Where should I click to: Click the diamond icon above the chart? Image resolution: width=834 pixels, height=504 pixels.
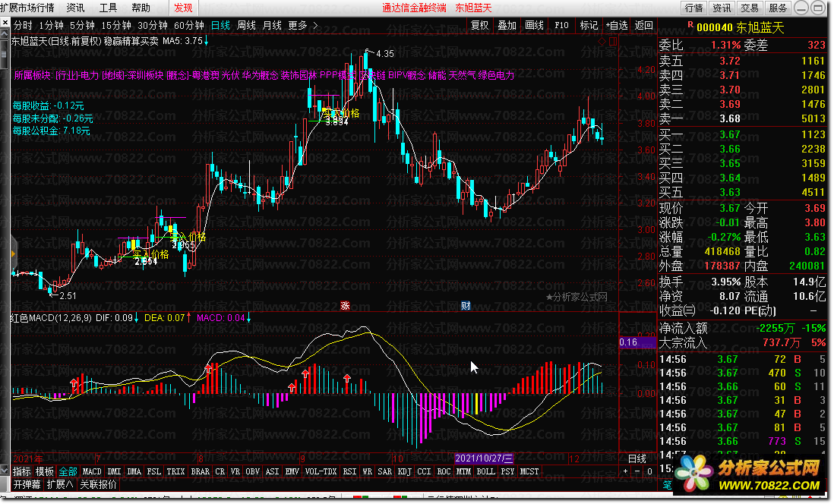pos(602,41)
